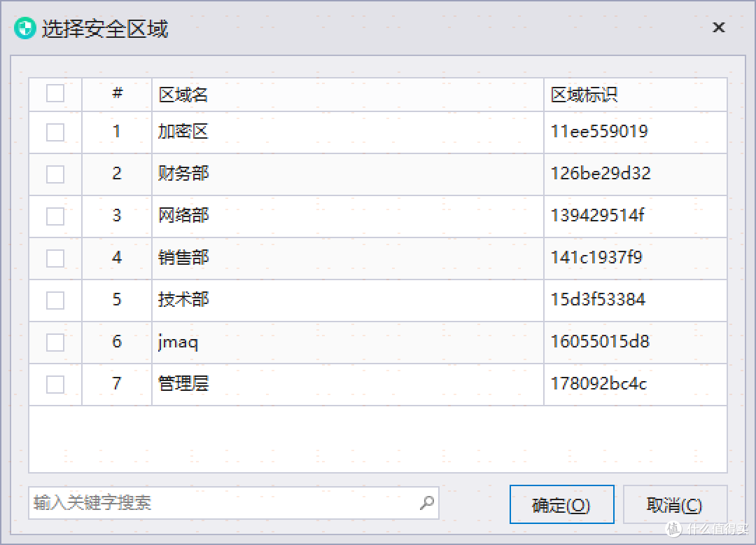Click identifier 139429514f
The width and height of the screenshot is (756, 545).
click(597, 215)
